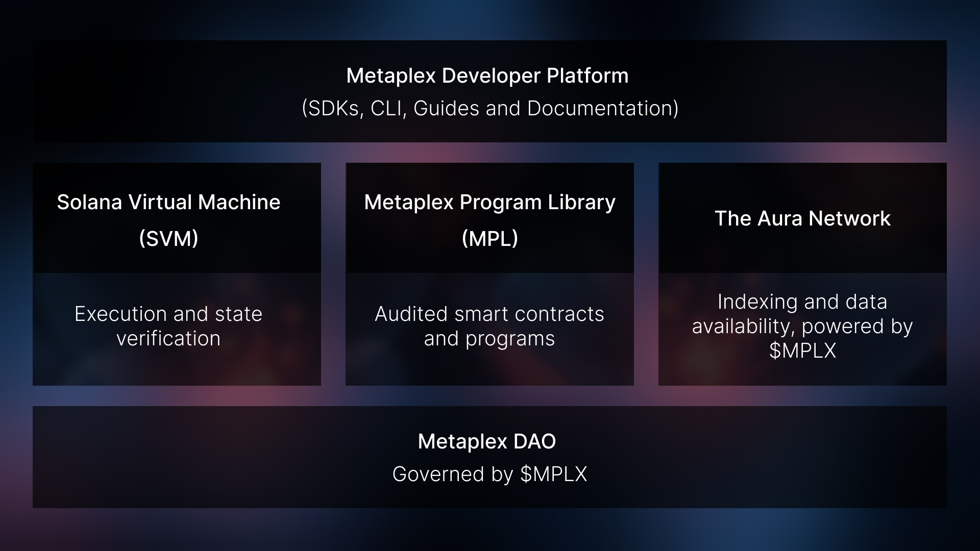Click the (MPL) abbreviation label
The width and height of the screenshot is (980, 551).
click(488, 236)
